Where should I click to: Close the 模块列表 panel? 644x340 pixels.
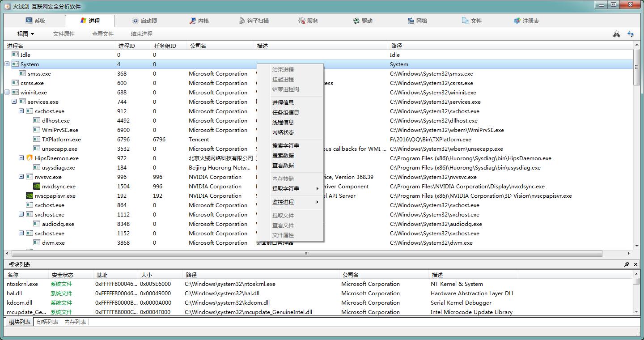click(636, 264)
